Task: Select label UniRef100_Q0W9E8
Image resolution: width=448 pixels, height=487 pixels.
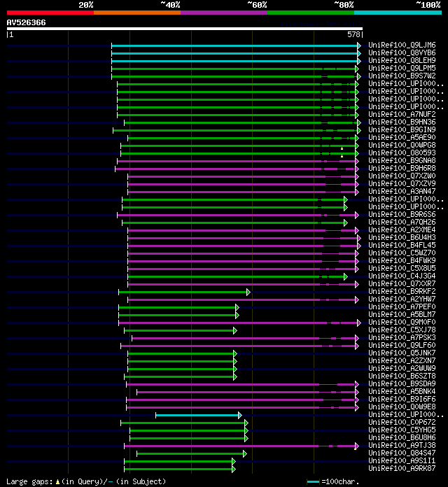Action: click(402, 407)
